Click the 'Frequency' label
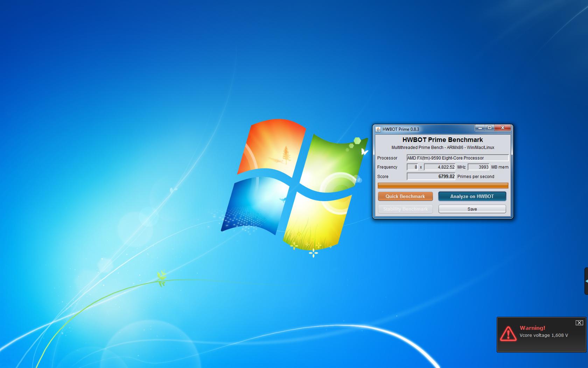This screenshot has width=588, height=368. click(387, 167)
